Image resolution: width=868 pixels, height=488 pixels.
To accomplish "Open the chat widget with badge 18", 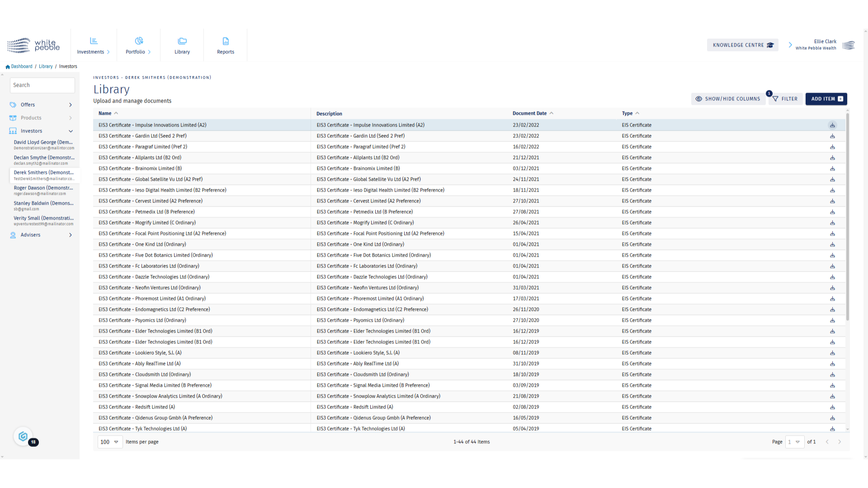I will coord(24,436).
